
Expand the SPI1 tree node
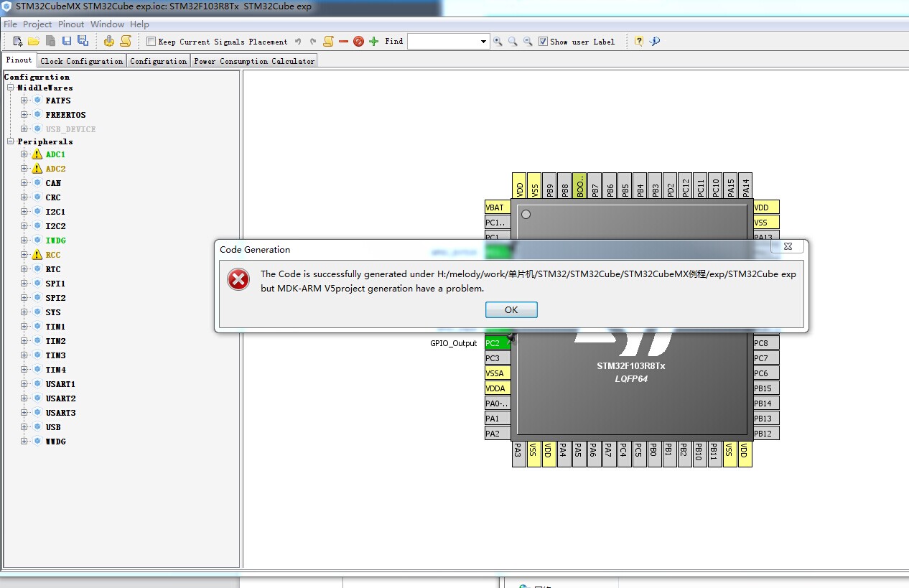coord(24,284)
